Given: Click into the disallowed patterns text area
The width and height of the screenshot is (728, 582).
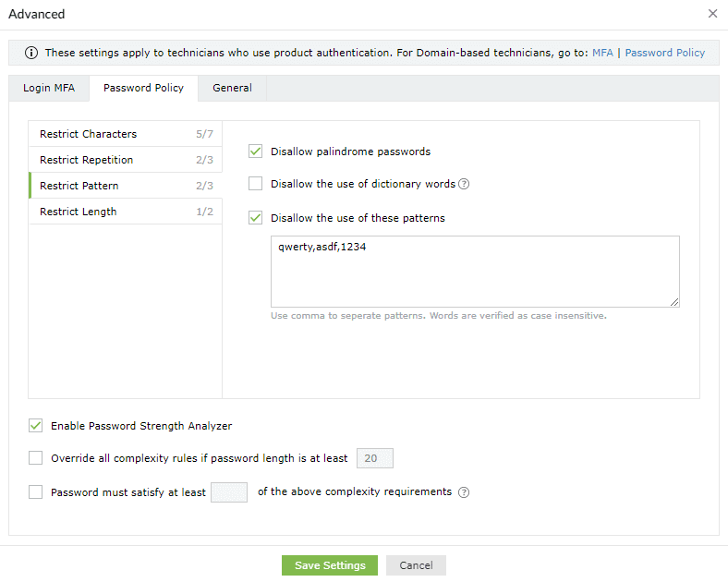Looking at the screenshot, I should (x=475, y=272).
